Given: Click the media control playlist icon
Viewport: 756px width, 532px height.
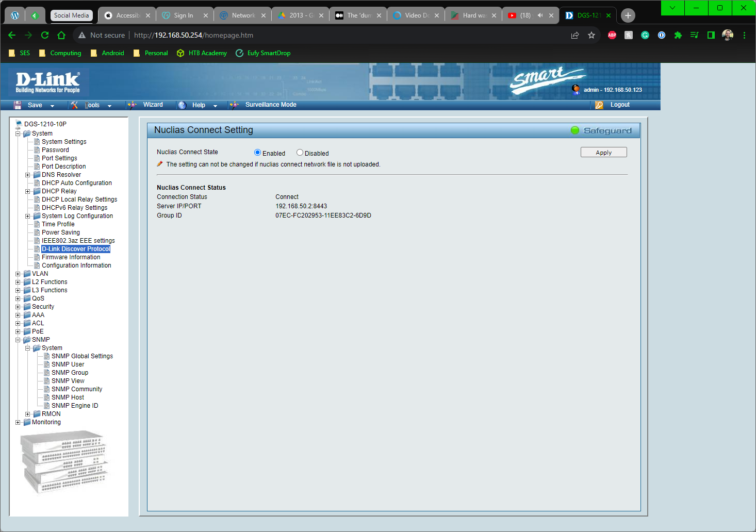Looking at the screenshot, I should (x=695, y=35).
